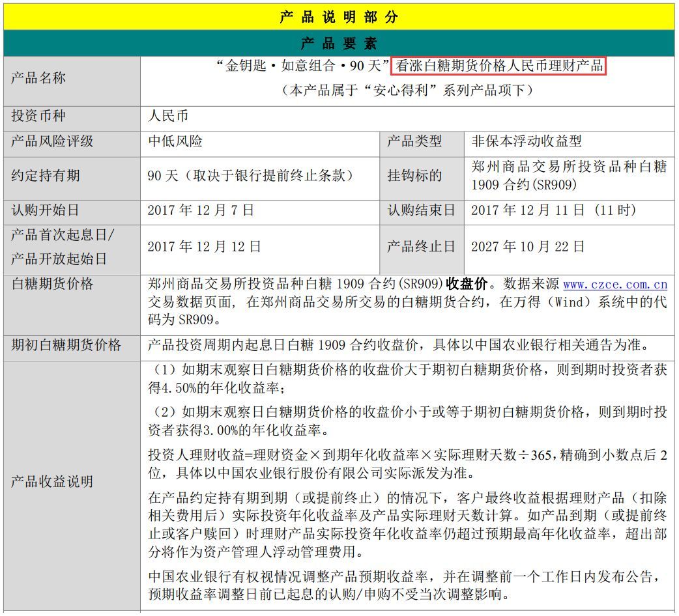The height and width of the screenshot is (616, 679).
Task: Click the 1909合约(SR909) text in 挂钩标的 cell
Action: [524, 185]
